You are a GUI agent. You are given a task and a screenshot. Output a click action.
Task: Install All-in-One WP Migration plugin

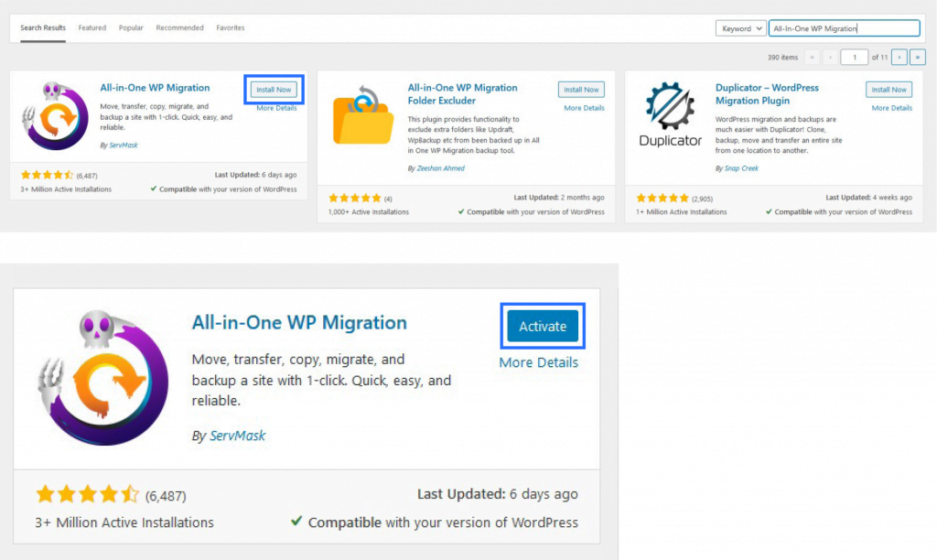pyautogui.click(x=274, y=90)
